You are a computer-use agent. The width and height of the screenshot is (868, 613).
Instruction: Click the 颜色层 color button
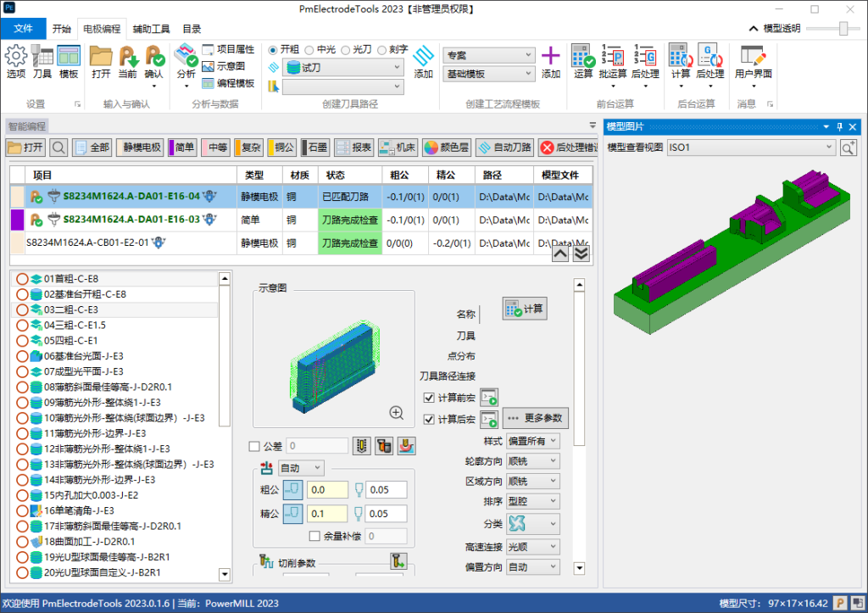coord(447,148)
